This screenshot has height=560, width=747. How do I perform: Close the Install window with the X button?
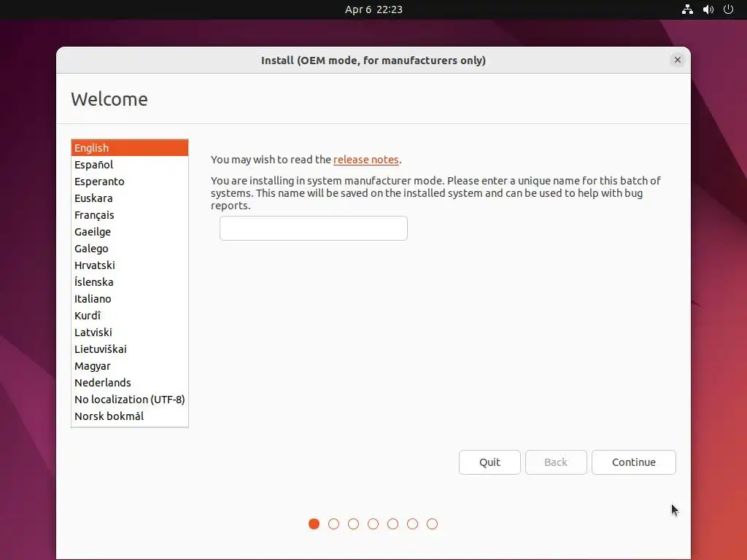coord(678,60)
